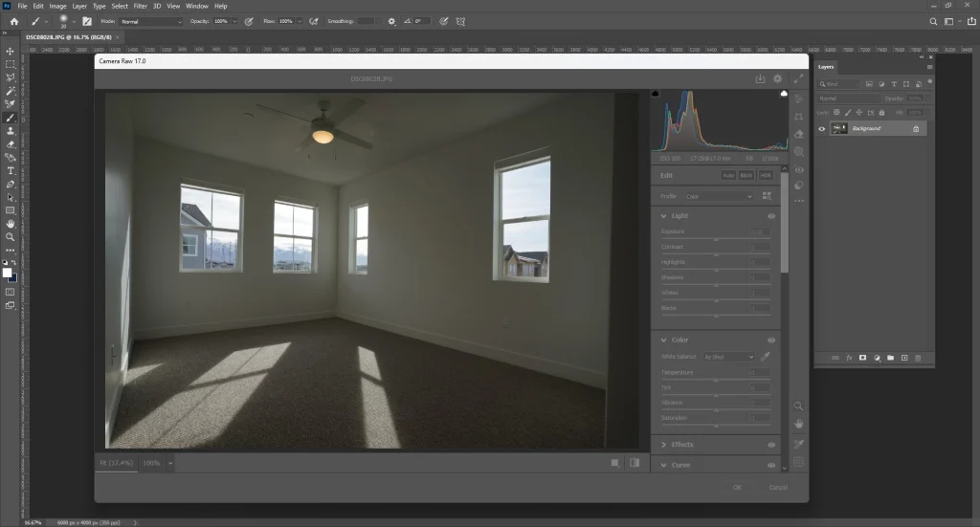Open the Profile dropdown
Screen dimensions: 980x527
(x=719, y=196)
